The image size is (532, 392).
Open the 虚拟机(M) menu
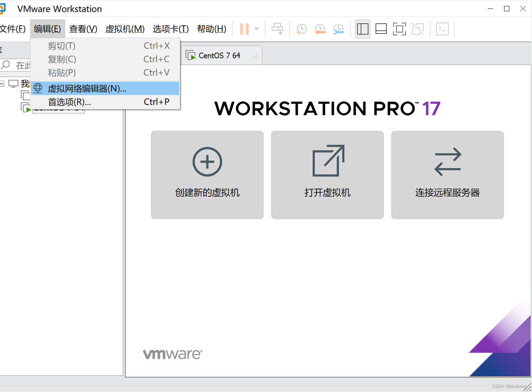pos(125,29)
